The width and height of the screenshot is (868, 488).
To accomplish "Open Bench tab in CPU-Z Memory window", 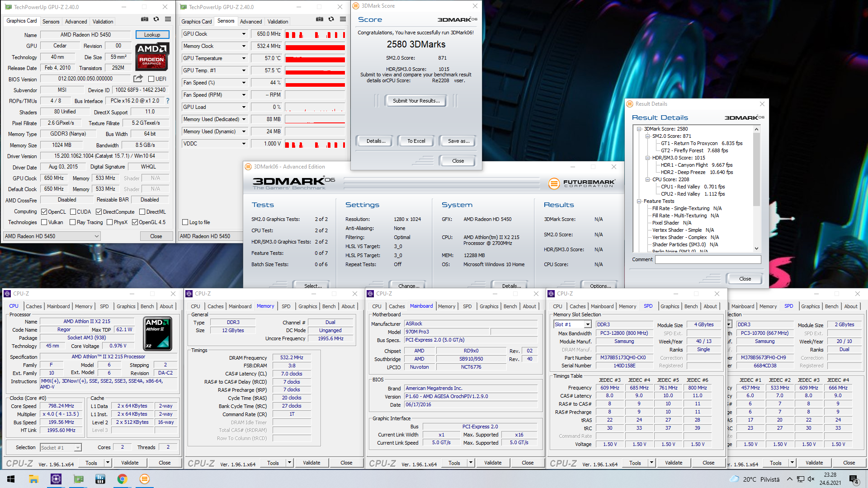I will [329, 306].
